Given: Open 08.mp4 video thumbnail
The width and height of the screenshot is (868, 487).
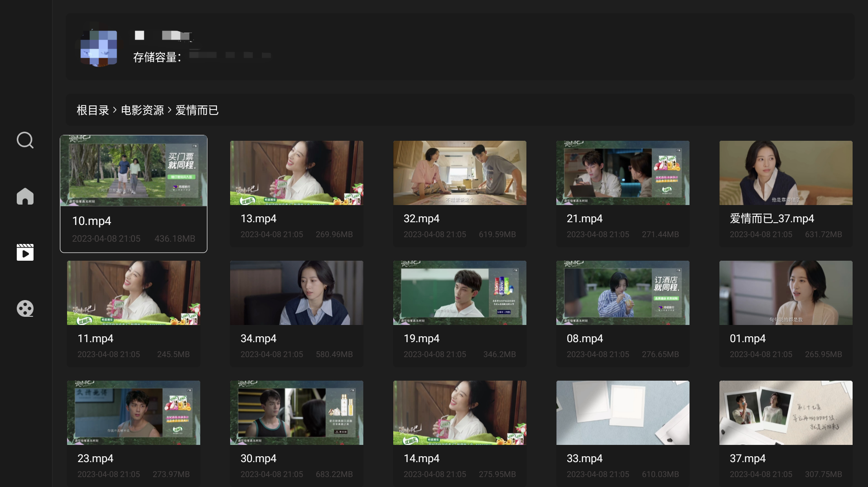Looking at the screenshot, I should click(623, 293).
